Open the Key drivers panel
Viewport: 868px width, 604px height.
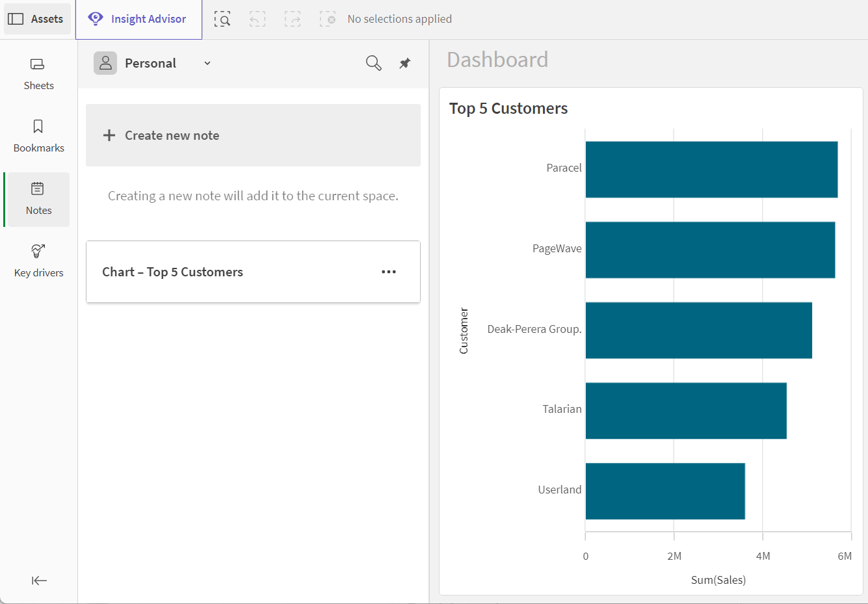pos(38,261)
